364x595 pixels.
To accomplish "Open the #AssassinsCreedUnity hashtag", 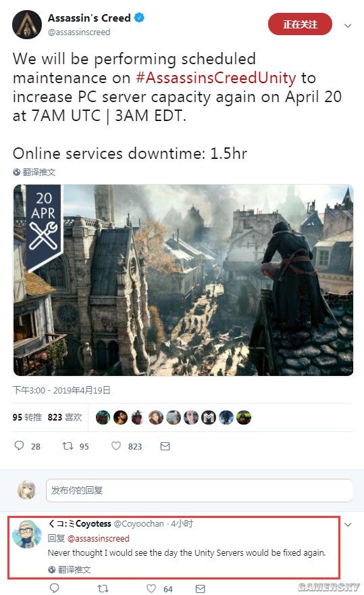I will 215,78.
